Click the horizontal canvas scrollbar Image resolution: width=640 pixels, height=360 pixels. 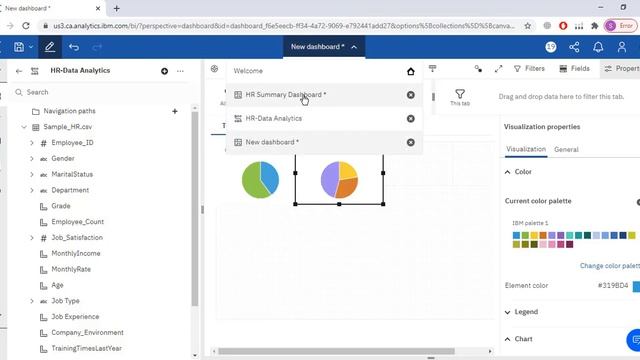(336, 351)
